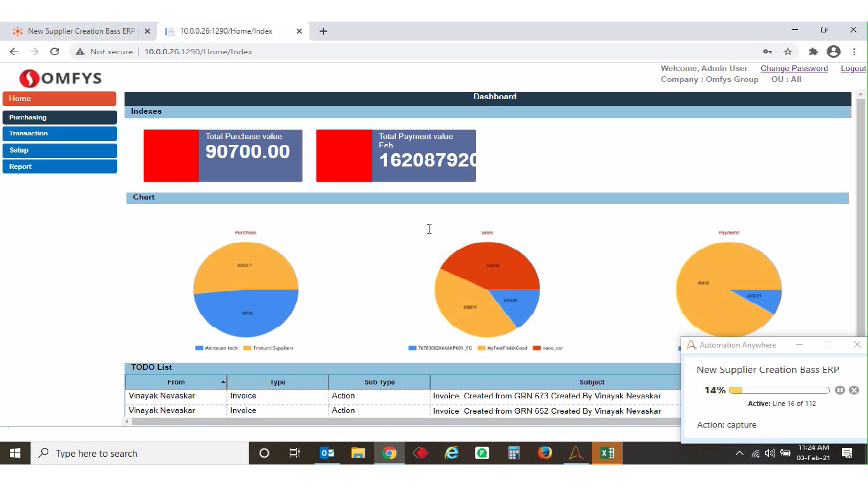Open the Chrome profile avatar icon

pyautogui.click(x=834, y=51)
